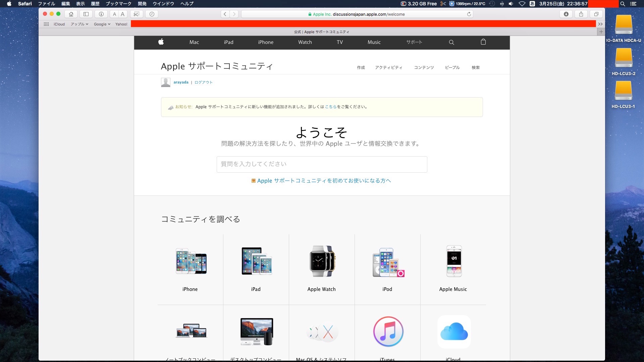
Task: Toggle the Safari sidebar
Action: coord(86,14)
